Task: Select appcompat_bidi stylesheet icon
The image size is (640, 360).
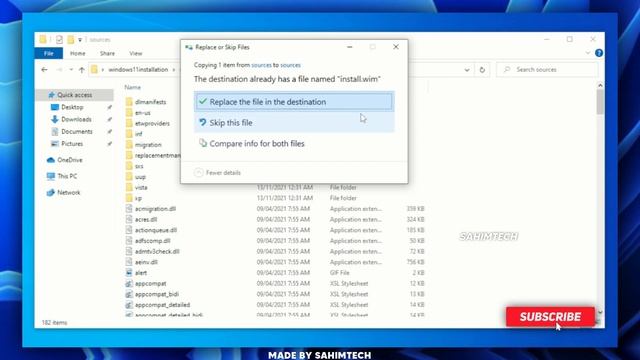Action: point(129,294)
